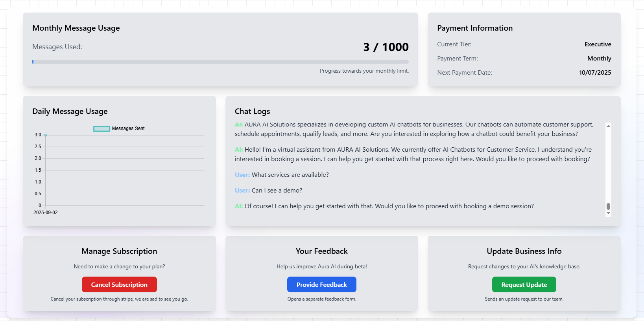Click the Daily Message Usage heading

(x=70, y=111)
